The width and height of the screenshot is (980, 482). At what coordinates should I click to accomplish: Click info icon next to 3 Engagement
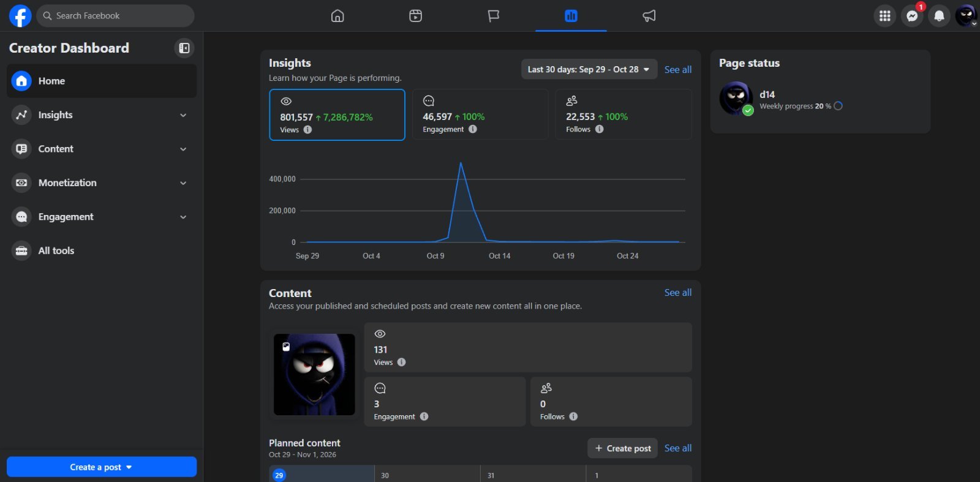click(424, 416)
